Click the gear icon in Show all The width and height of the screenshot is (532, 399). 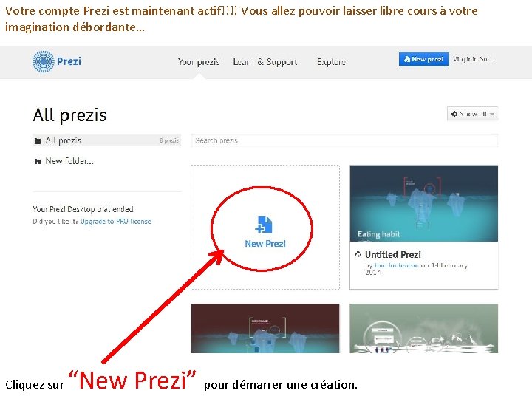pos(454,114)
